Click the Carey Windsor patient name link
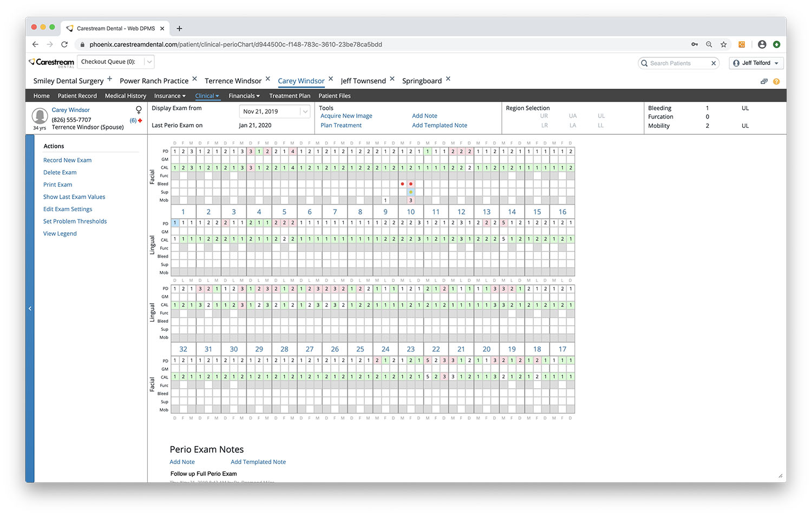This screenshot has height=516, width=812. pos(70,110)
